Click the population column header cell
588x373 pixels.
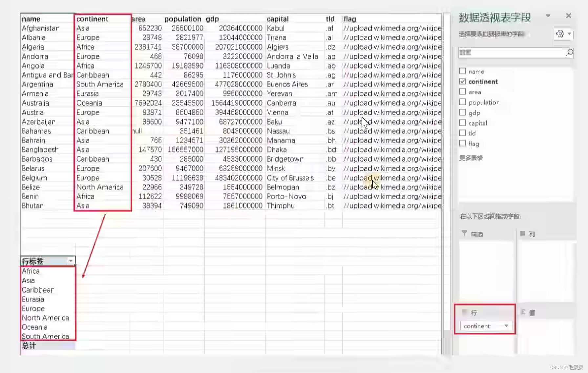[x=183, y=19]
